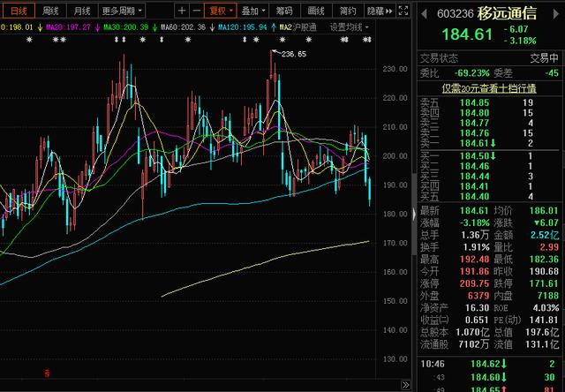Zoom out chart with minus button
The height and width of the screenshot is (392, 565).
point(196,11)
